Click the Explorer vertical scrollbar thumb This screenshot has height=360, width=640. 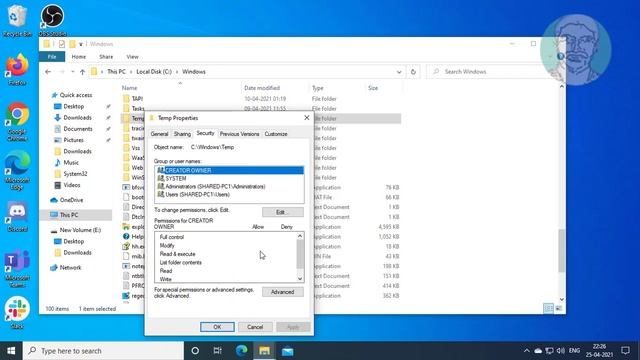(562, 251)
